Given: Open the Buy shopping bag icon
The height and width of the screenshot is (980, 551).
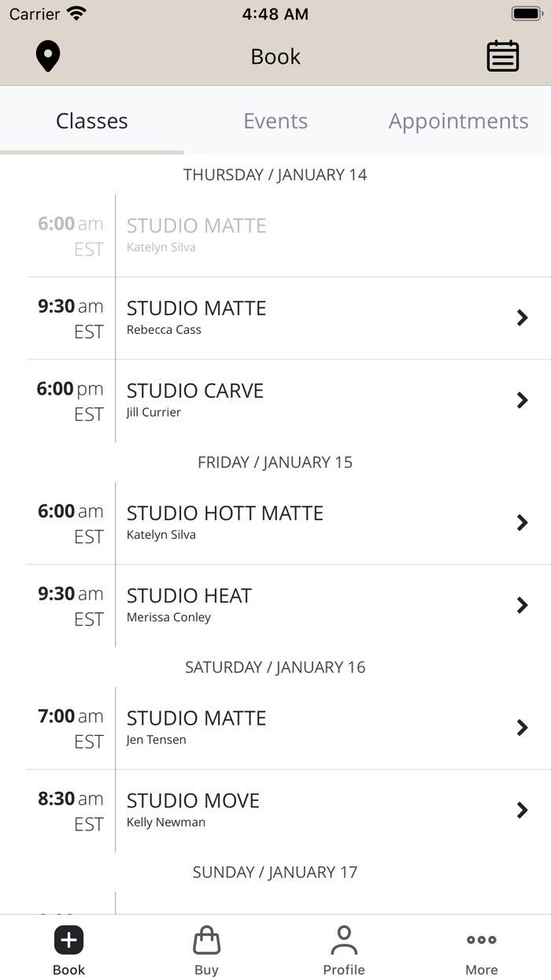Looking at the screenshot, I should tap(206, 940).
